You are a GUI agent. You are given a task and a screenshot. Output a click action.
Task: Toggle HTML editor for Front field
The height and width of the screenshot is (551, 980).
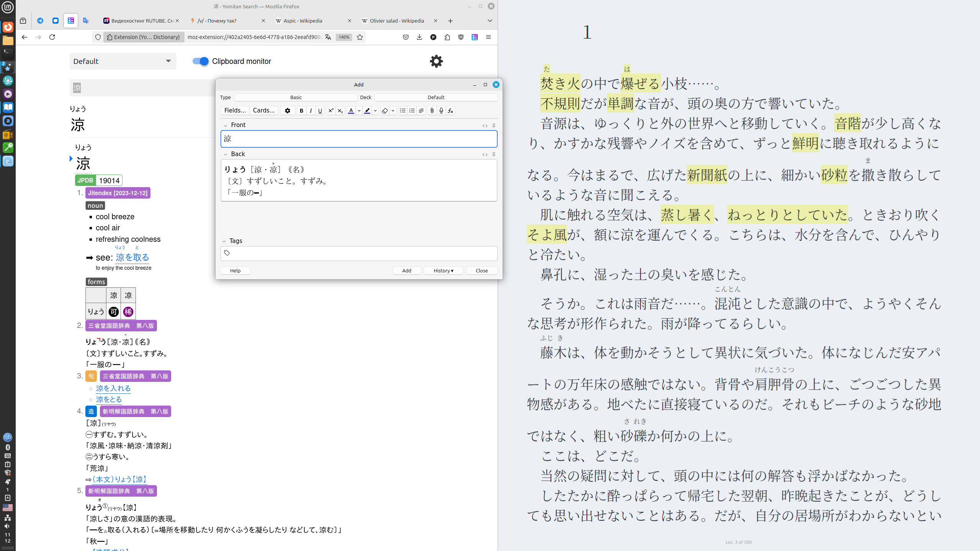[x=485, y=126]
